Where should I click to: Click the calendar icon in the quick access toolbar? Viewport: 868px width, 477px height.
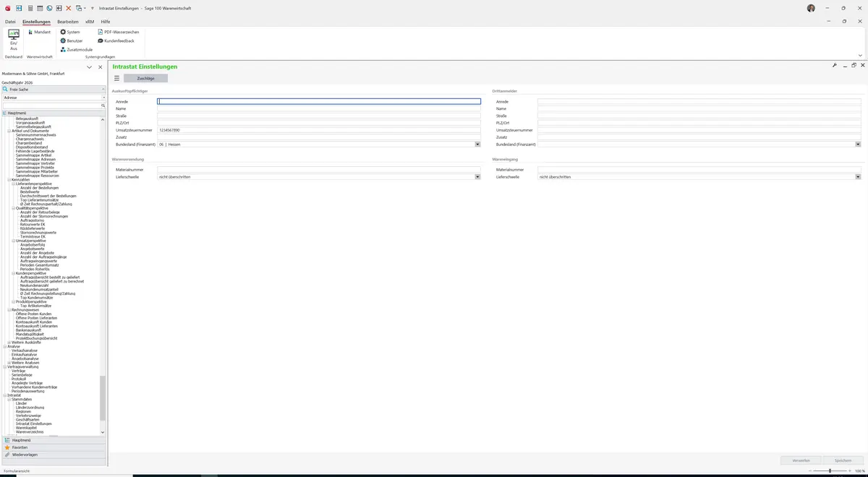[x=40, y=8]
